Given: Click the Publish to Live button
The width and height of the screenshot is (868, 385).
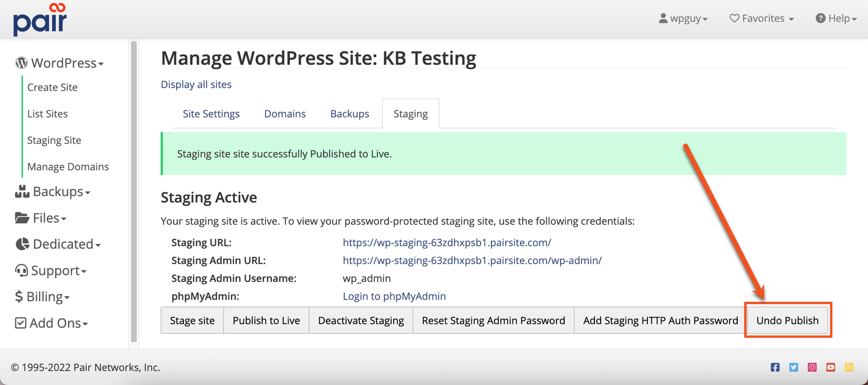Looking at the screenshot, I should (266, 320).
